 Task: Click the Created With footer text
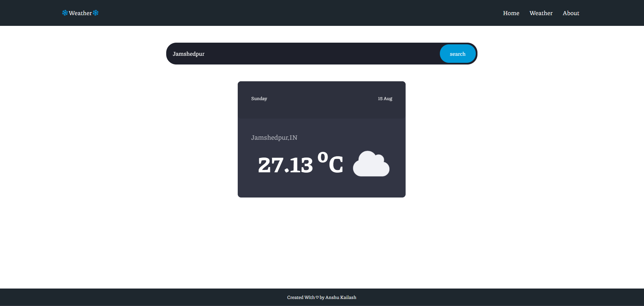[301, 297]
